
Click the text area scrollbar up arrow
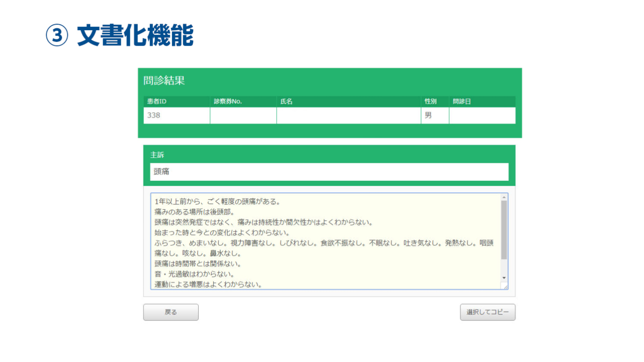[504, 198]
